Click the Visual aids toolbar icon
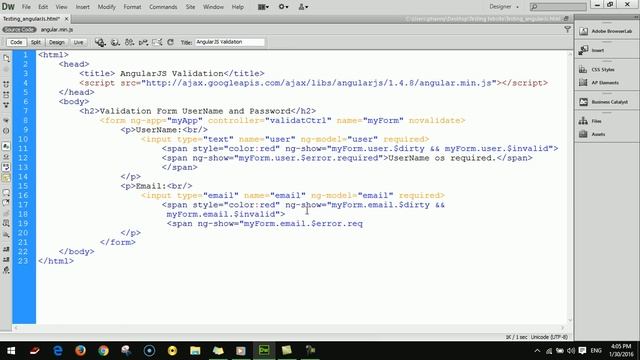The width and height of the screenshot is (640, 360). (157, 42)
